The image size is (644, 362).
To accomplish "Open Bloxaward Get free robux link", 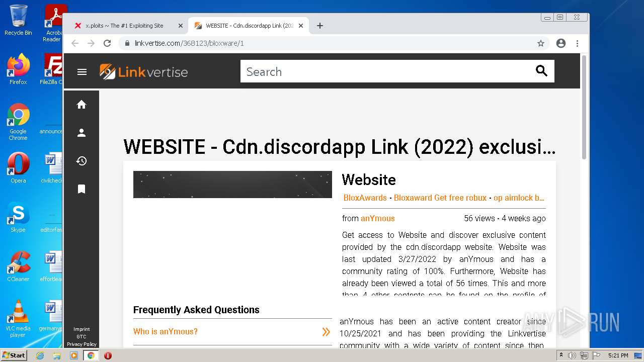I will click(x=440, y=198).
